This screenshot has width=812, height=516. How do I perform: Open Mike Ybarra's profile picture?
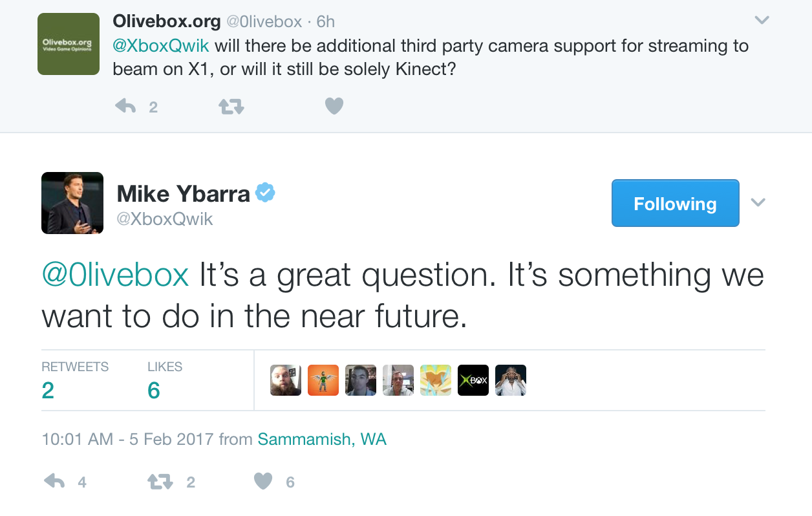tap(72, 203)
